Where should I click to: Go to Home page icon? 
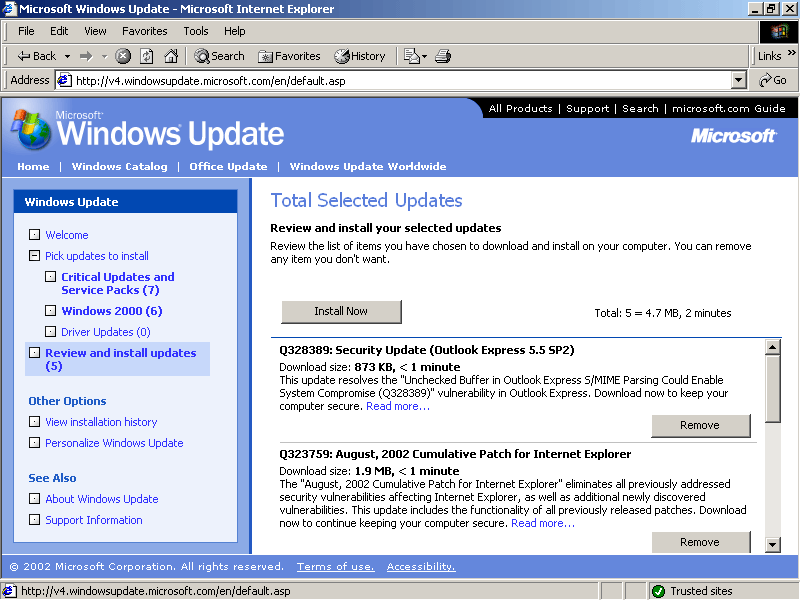pyautogui.click(x=171, y=56)
